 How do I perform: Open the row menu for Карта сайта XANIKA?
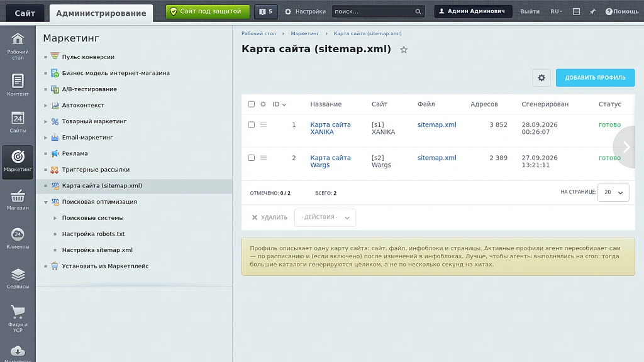point(264,125)
